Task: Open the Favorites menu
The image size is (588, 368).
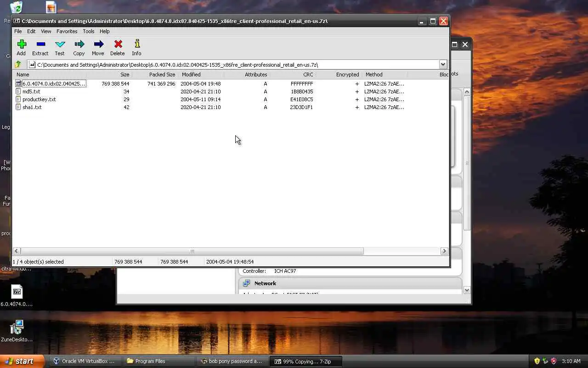Action: click(67, 31)
